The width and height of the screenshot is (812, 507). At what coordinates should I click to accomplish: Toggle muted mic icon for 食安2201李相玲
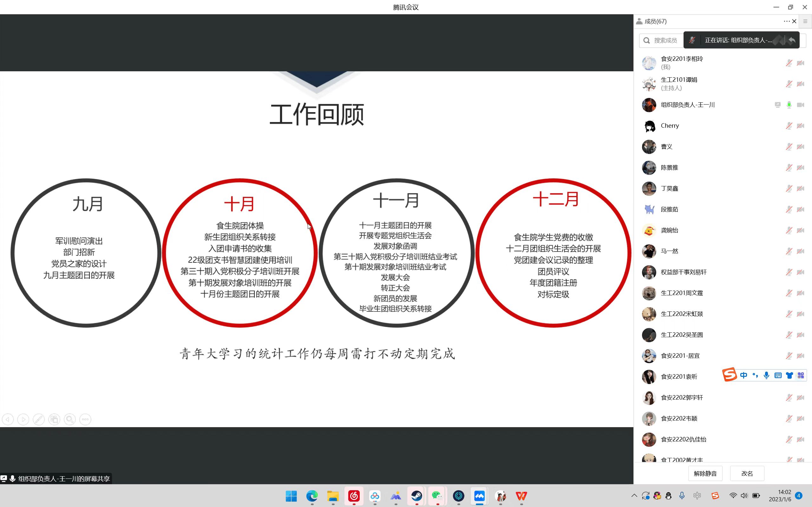(x=789, y=63)
